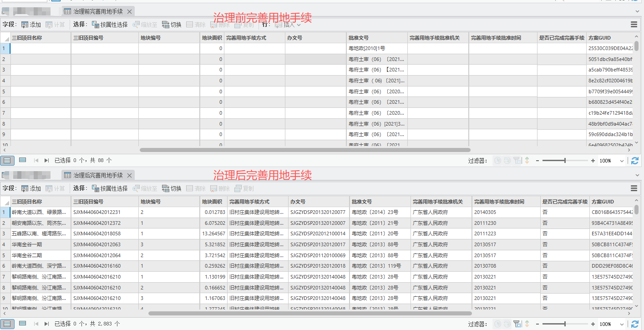Click cell 13.264567
This screenshot has height=330, width=644.
[x=213, y=234]
